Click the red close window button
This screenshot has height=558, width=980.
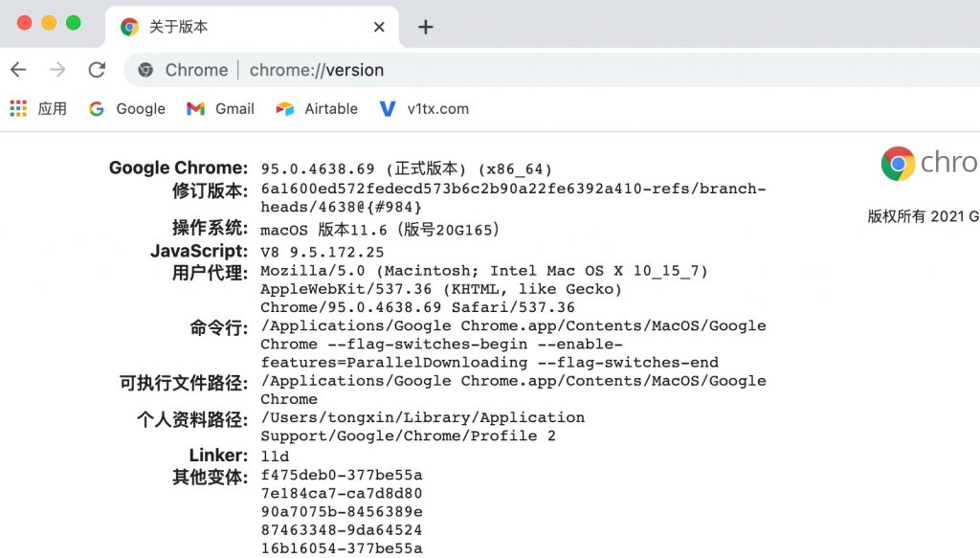point(24,23)
